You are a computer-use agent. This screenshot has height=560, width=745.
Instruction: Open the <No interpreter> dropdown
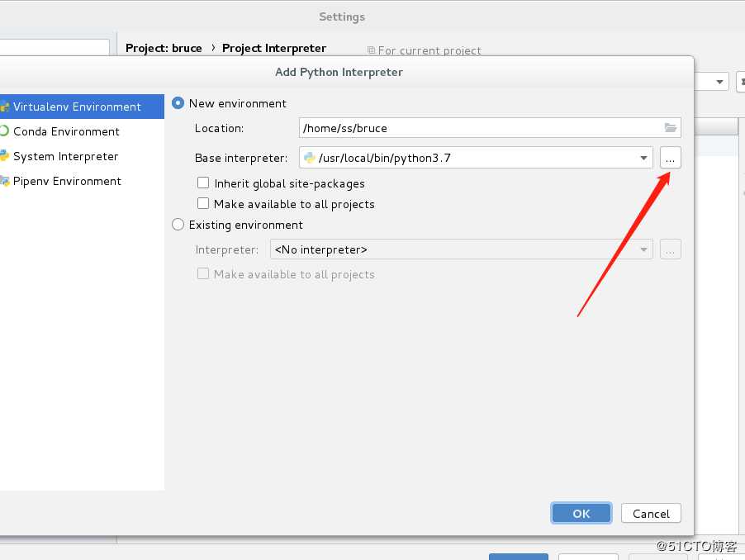point(462,249)
